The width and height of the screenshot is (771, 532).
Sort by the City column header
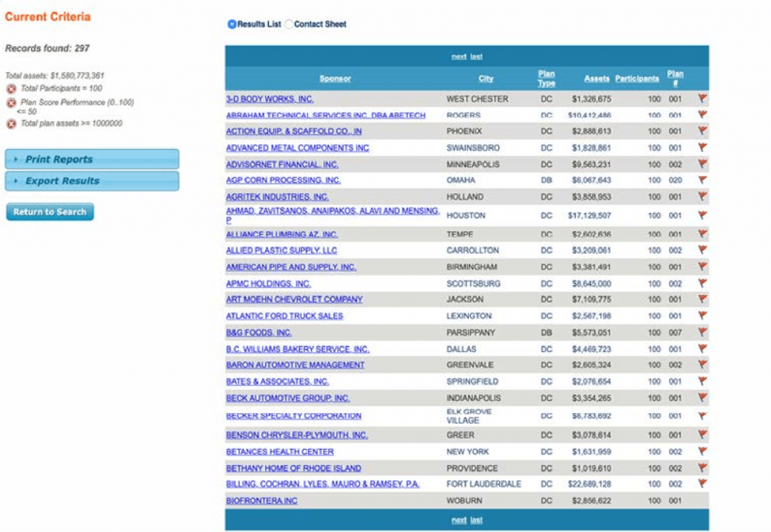(486, 78)
